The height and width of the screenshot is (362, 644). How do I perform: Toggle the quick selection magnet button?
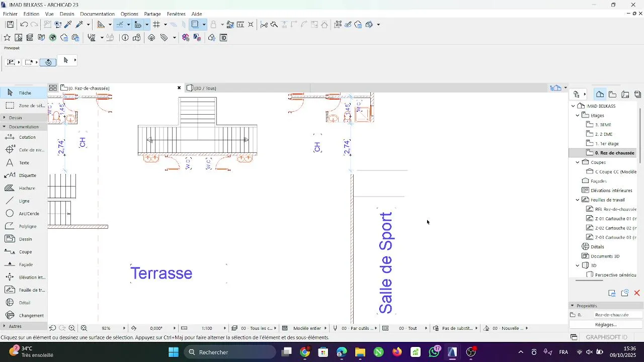[48, 62]
